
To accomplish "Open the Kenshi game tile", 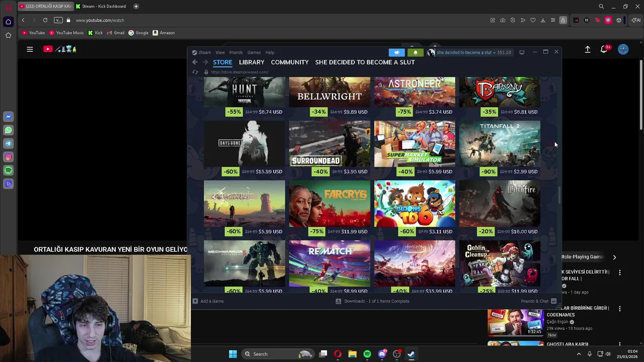I will (x=245, y=203).
